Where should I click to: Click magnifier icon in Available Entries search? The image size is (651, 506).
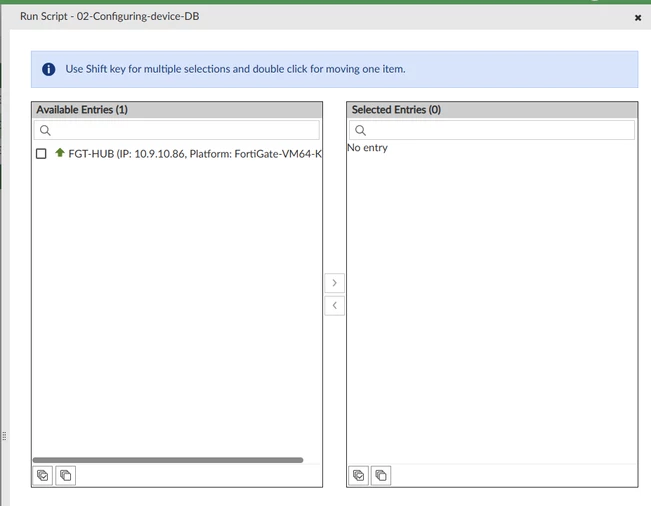[x=45, y=130]
